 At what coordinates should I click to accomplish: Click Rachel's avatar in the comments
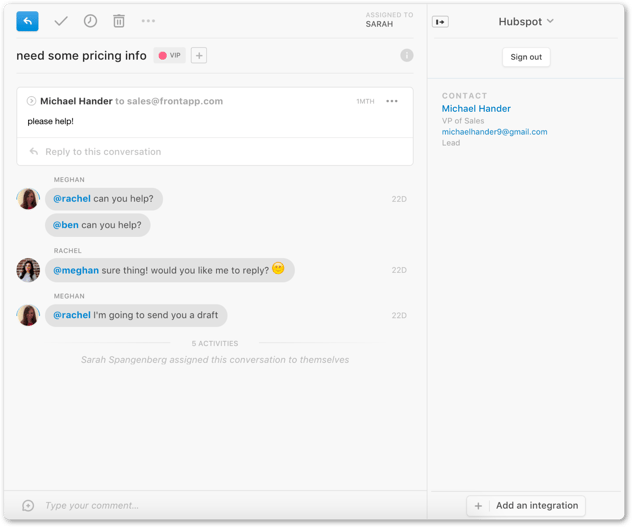(x=28, y=270)
